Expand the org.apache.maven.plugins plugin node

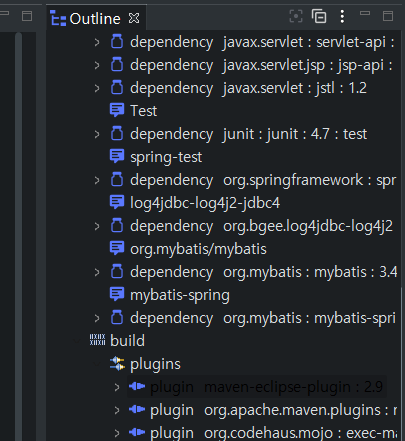(x=117, y=410)
